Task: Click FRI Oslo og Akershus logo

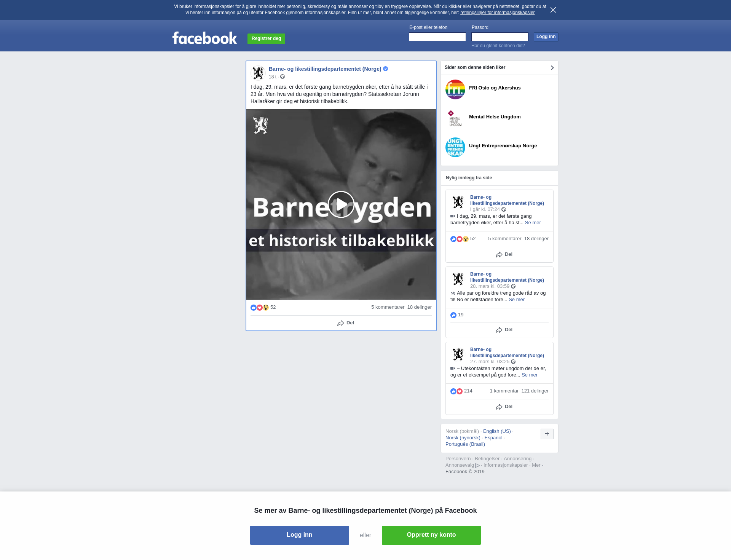Action: click(x=455, y=89)
